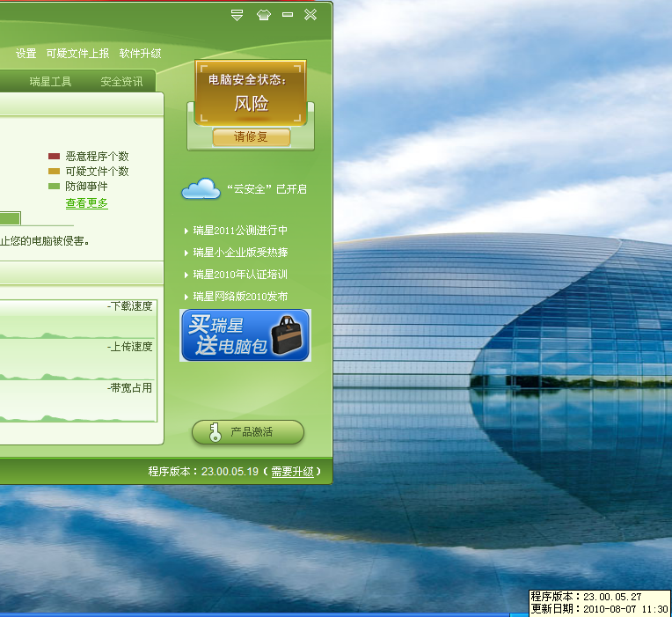The image size is (672, 617).
Task: Open 瑞星网络版2010发布 news link
Action: pyautogui.click(x=240, y=297)
